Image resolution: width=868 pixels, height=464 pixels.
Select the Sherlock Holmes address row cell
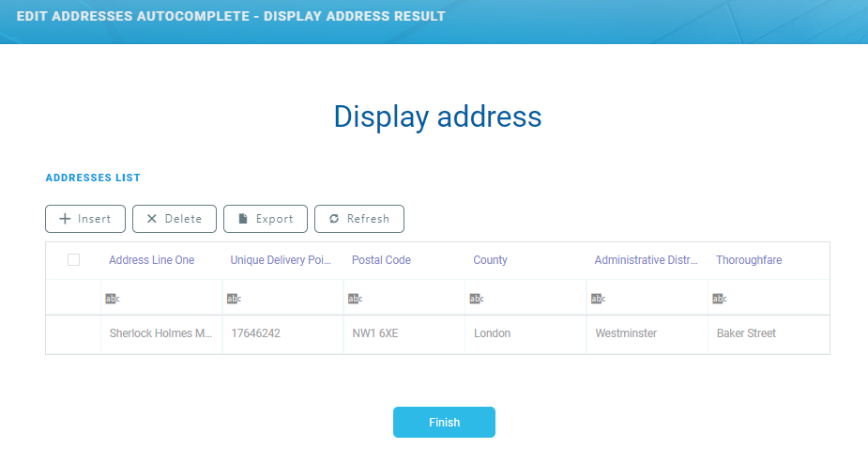(x=160, y=333)
